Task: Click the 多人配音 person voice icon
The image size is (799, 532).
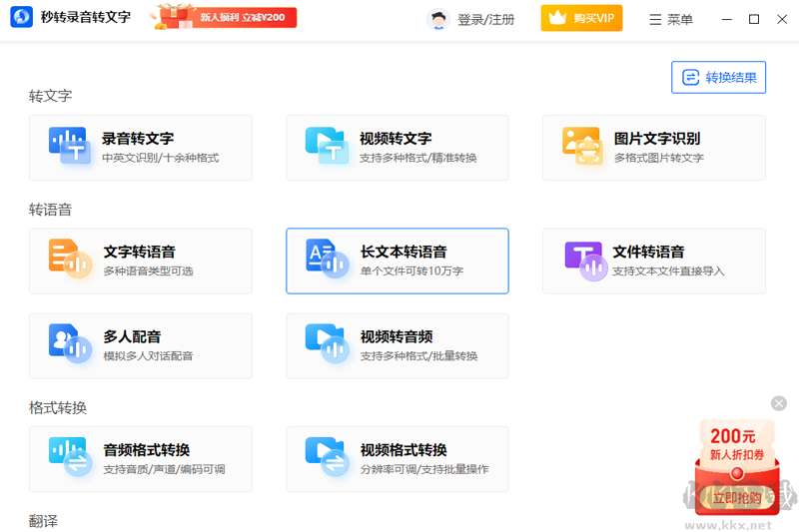Action: [x=69, y=344]
